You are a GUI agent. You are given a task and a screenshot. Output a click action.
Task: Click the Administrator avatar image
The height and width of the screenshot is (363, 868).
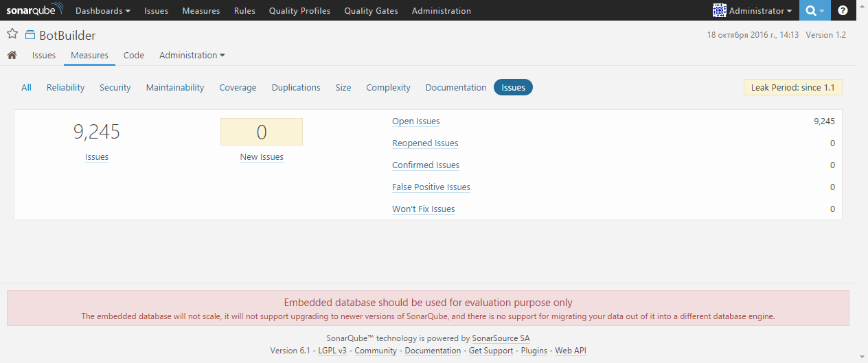pyautogui.click(x=720, y=10)
